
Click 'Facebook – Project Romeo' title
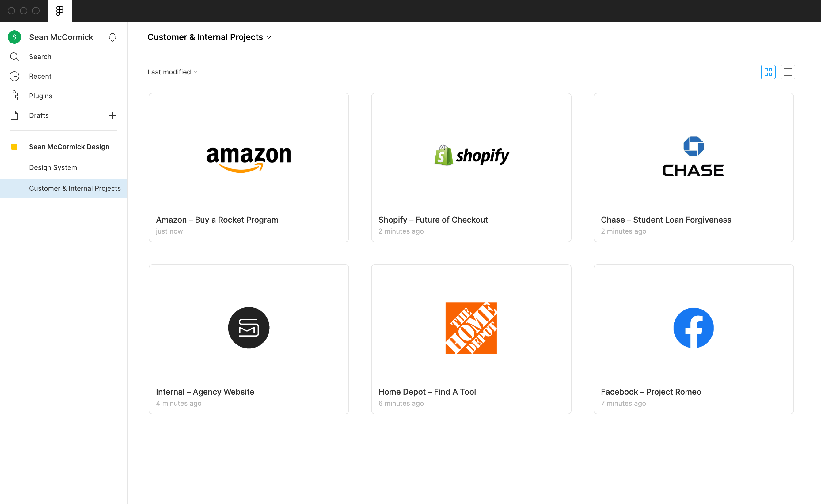tap(651, 392)
